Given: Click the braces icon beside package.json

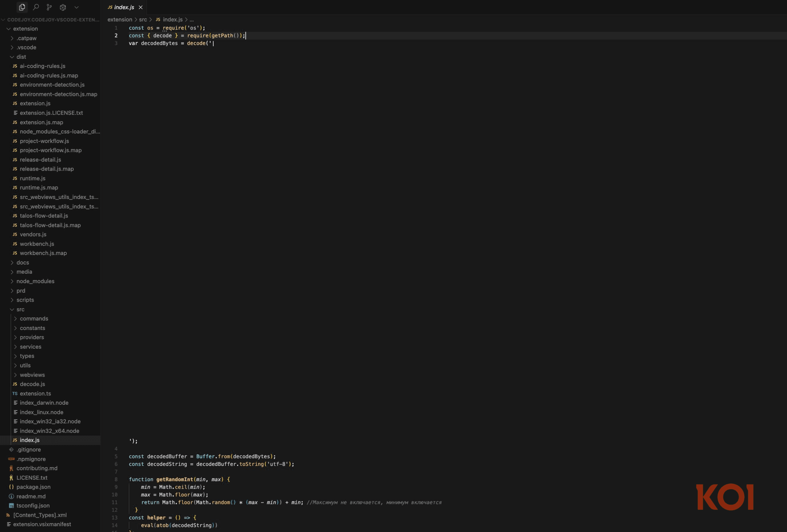Looking at the screenshot, I should pyautogui.click(x=11, y=487).
